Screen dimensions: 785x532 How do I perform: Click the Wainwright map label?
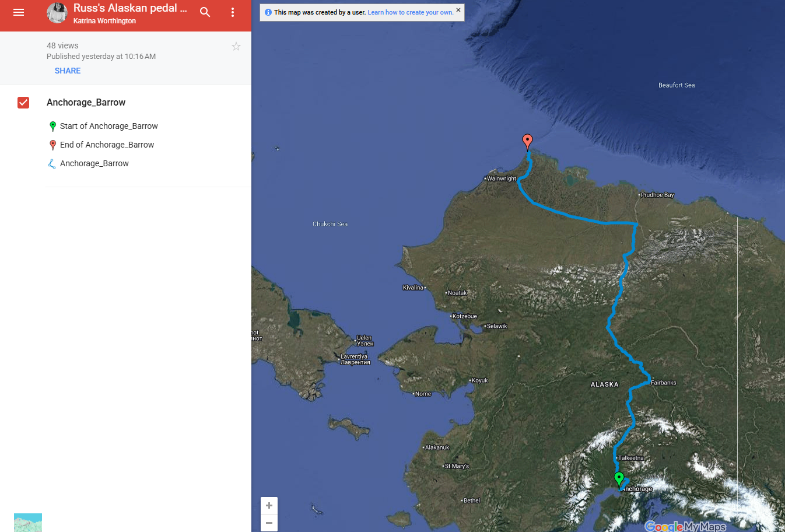click(x=501, y=178)
